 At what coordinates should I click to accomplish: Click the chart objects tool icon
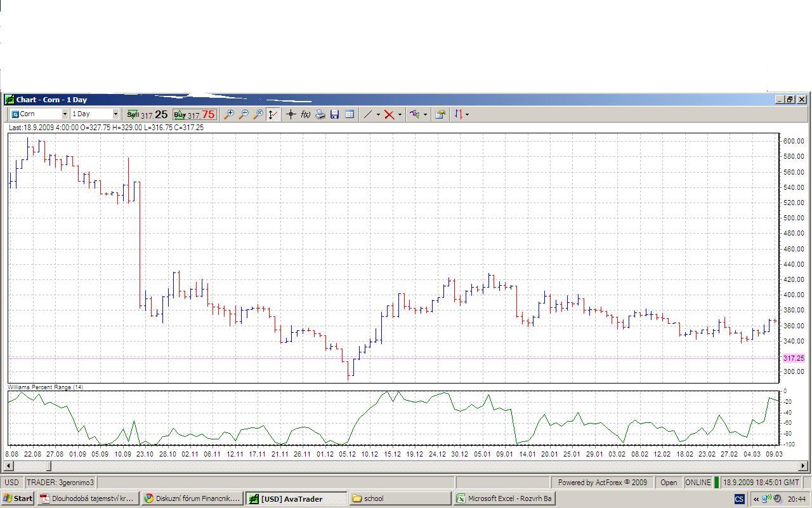point(414,114)
